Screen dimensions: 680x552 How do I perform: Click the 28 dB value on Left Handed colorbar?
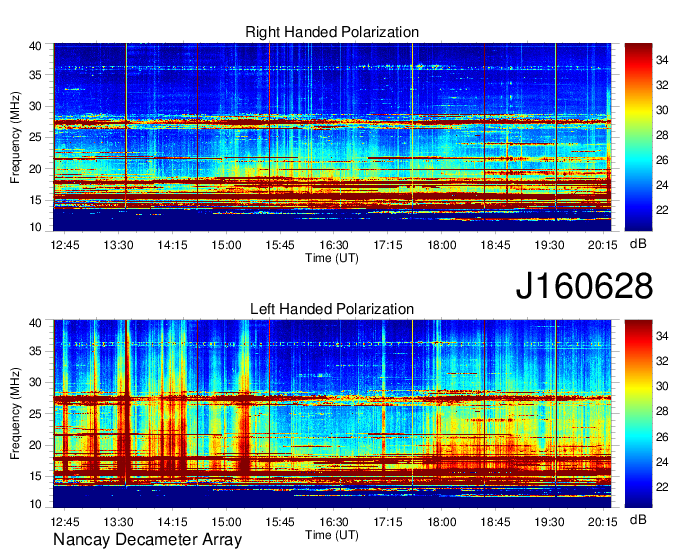pyautogui.click(x=662, y=412)
